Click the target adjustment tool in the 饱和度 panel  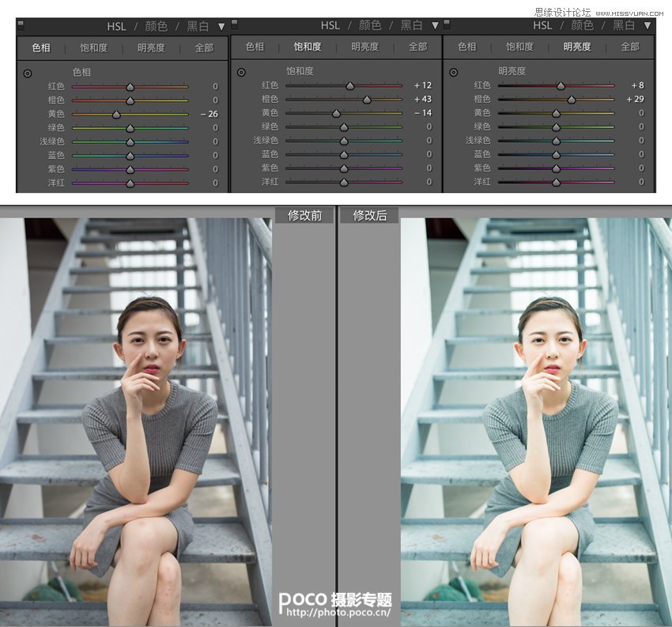point(241,73)
